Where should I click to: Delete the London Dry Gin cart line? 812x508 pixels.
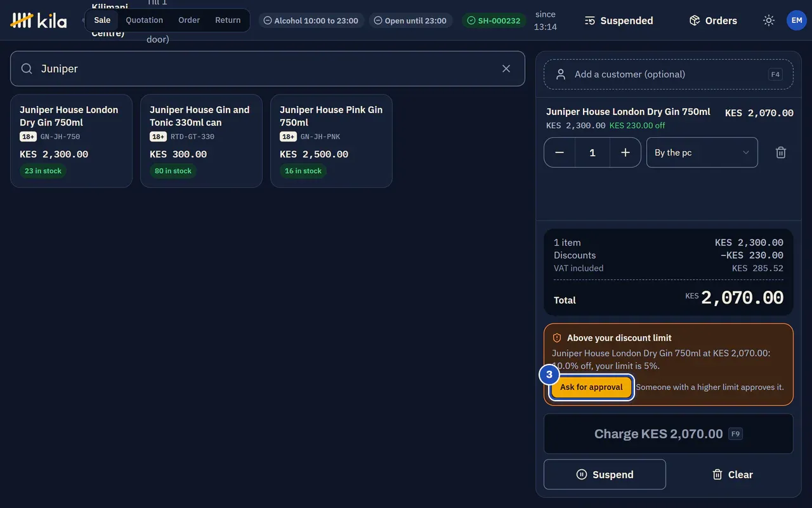(781, 152)
